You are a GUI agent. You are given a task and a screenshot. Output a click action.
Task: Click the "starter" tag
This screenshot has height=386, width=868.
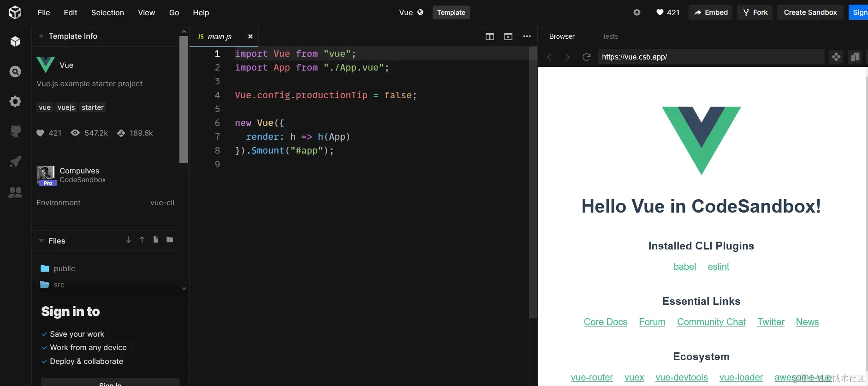[93, 107]
